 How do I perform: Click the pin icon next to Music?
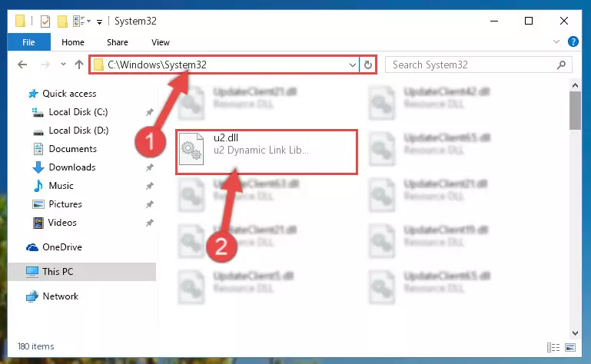[x=150, y=186]
